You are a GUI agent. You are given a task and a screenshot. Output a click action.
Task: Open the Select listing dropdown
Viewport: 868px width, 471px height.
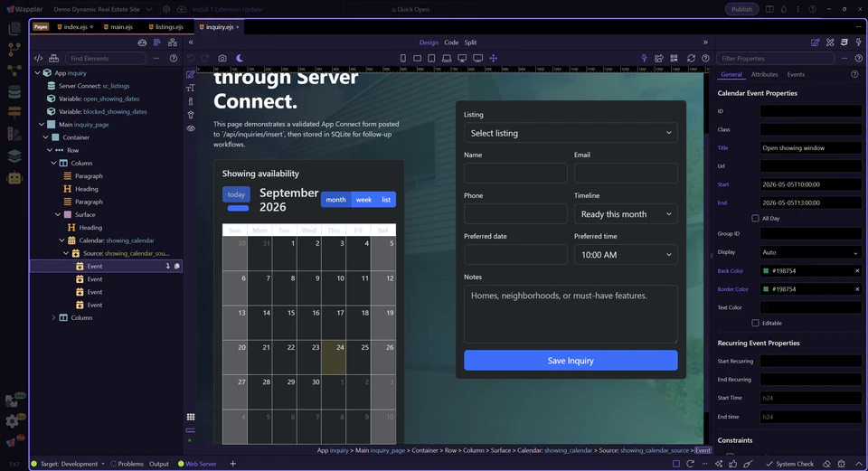pyautogui.click(x=571, y=133)
